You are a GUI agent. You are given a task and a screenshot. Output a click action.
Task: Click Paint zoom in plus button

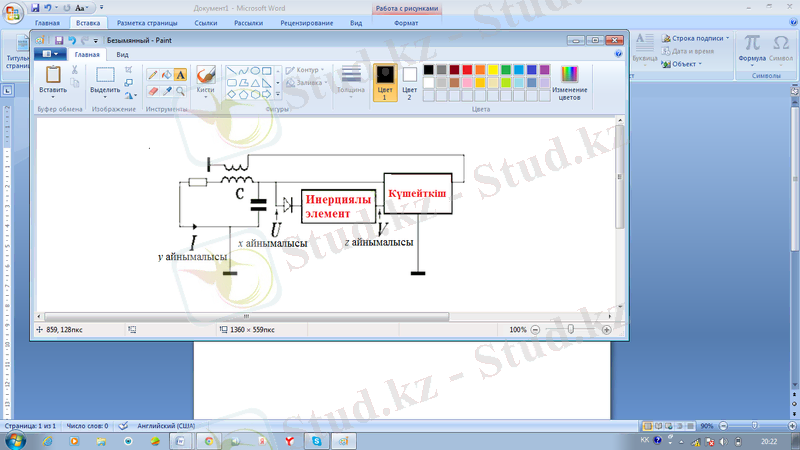(606, 330)
